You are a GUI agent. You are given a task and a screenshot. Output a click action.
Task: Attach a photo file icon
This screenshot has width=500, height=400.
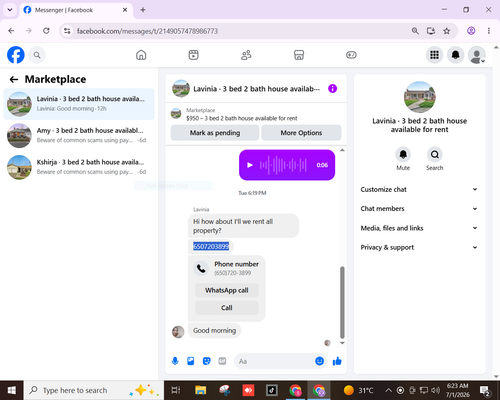(191, 361)
